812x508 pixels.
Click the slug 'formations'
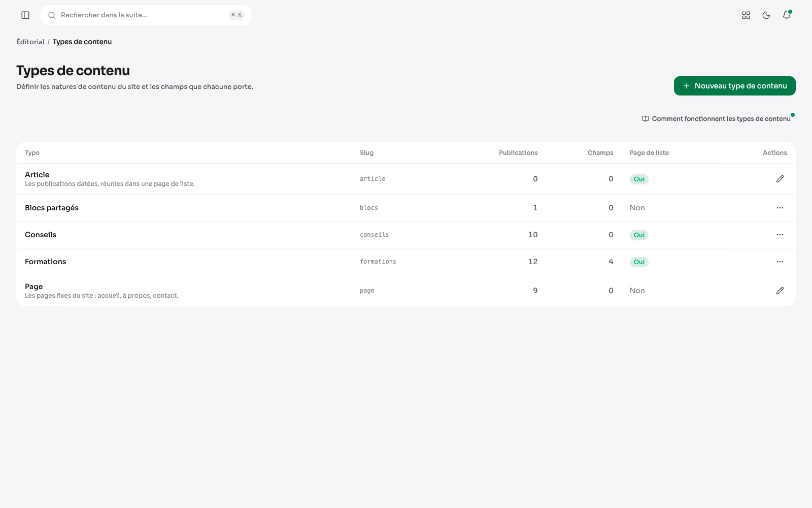[x=378, y=262]
